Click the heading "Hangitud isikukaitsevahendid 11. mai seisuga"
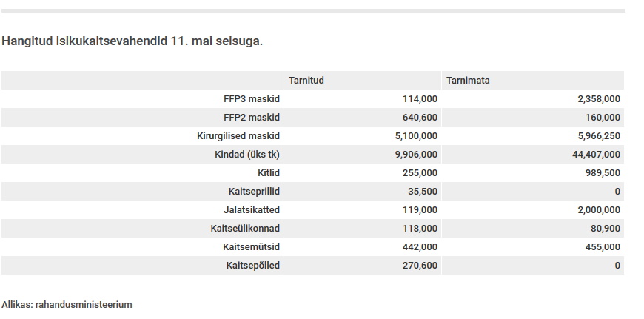 132,41
